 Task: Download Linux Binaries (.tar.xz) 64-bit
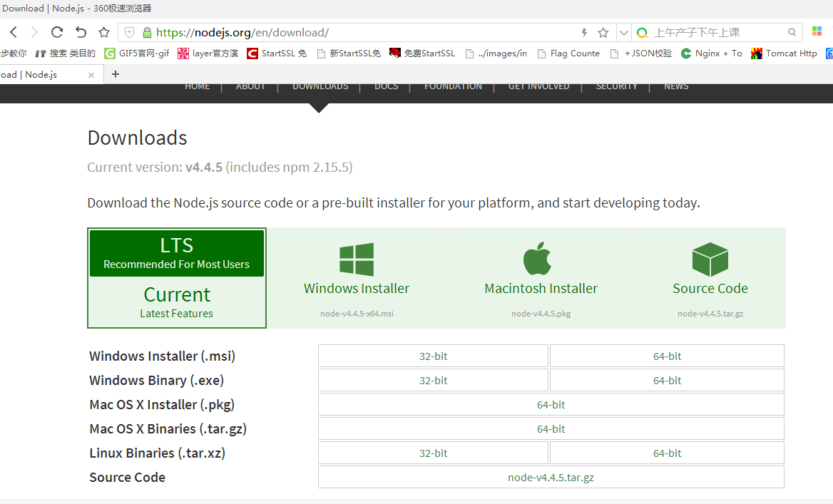668,453
